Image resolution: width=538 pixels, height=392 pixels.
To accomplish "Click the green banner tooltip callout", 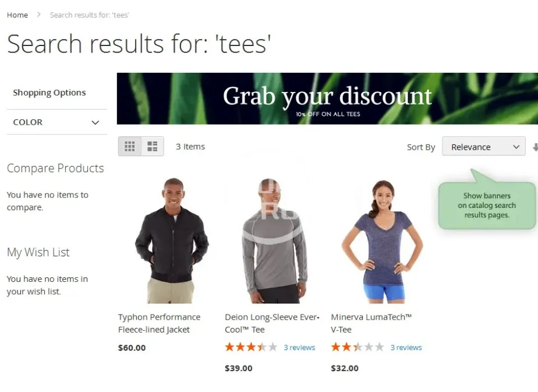I will 487,205.
